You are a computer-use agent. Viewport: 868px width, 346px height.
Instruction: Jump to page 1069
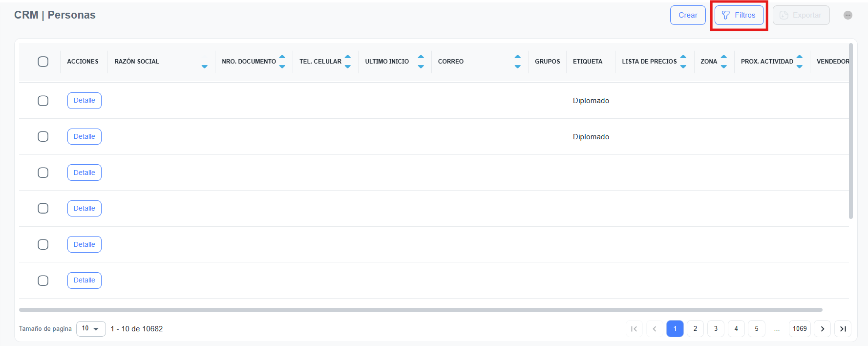799,329
